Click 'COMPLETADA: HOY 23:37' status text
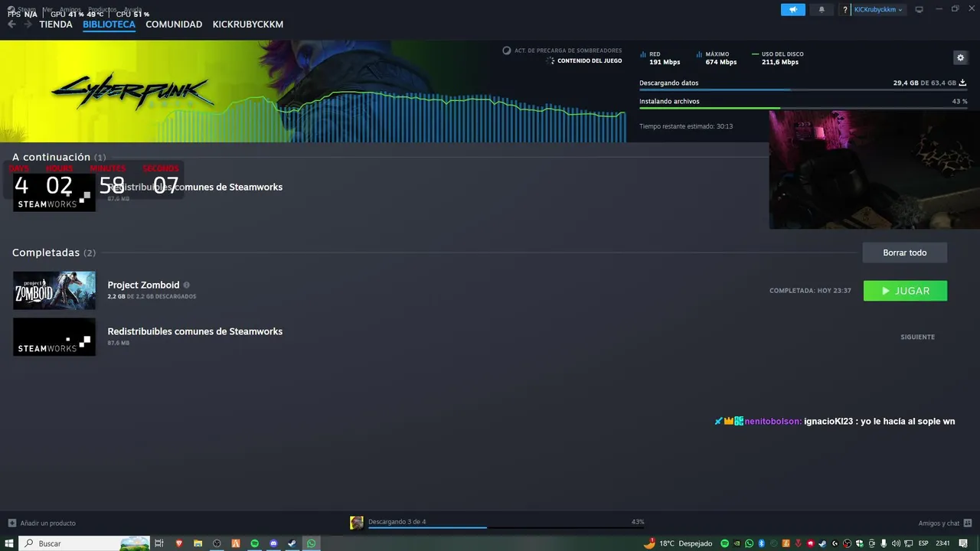Screen dimensions: 980x551 tap(810, 291)
